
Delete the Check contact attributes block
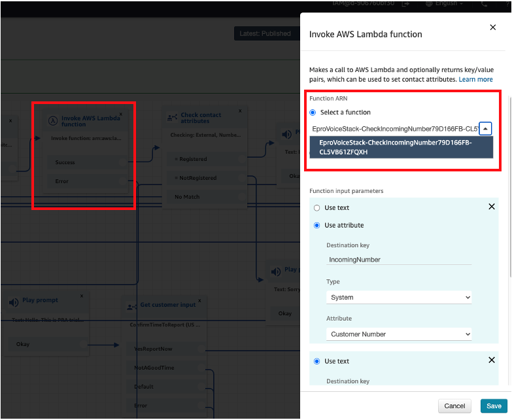click(240, 111)
